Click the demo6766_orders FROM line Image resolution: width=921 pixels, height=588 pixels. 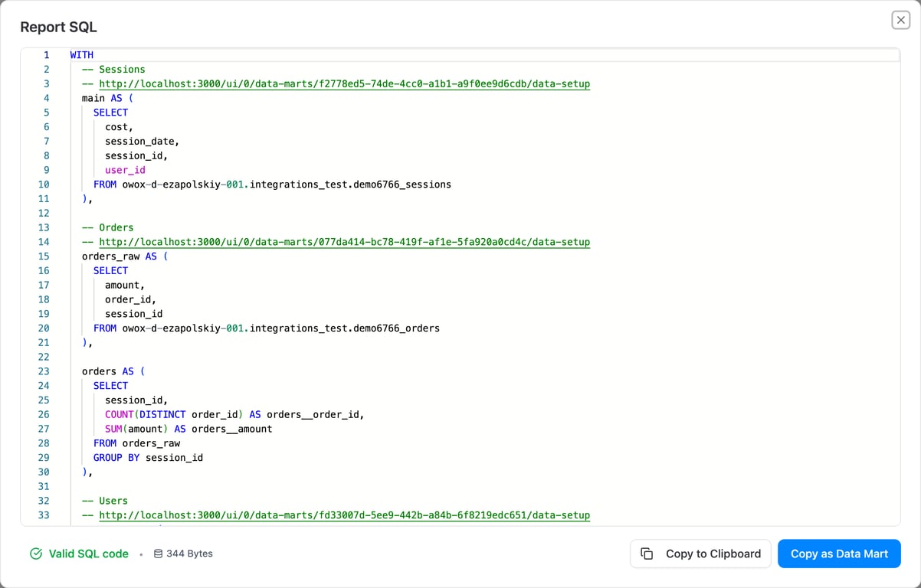pyautogui.click(x=267, y=328)
